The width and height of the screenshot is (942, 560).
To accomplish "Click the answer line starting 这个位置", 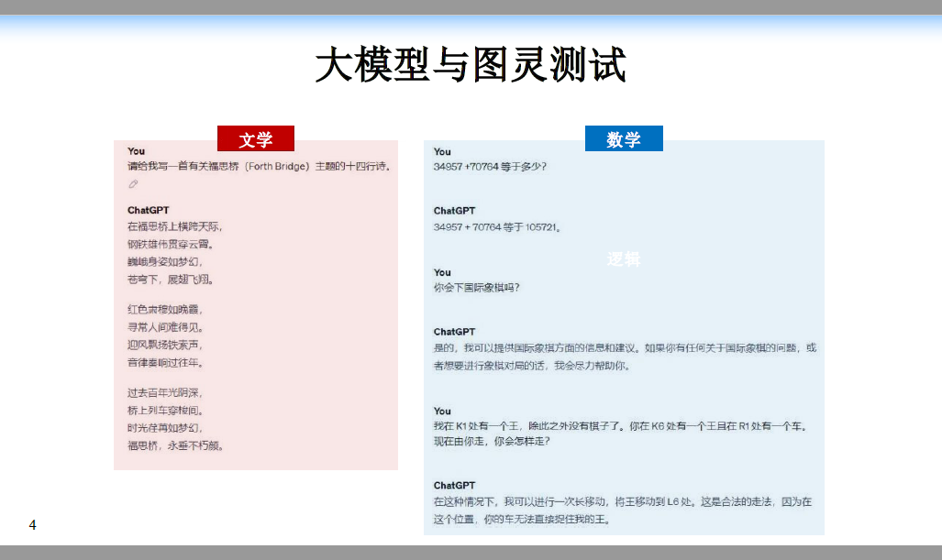I will (522, 519).
